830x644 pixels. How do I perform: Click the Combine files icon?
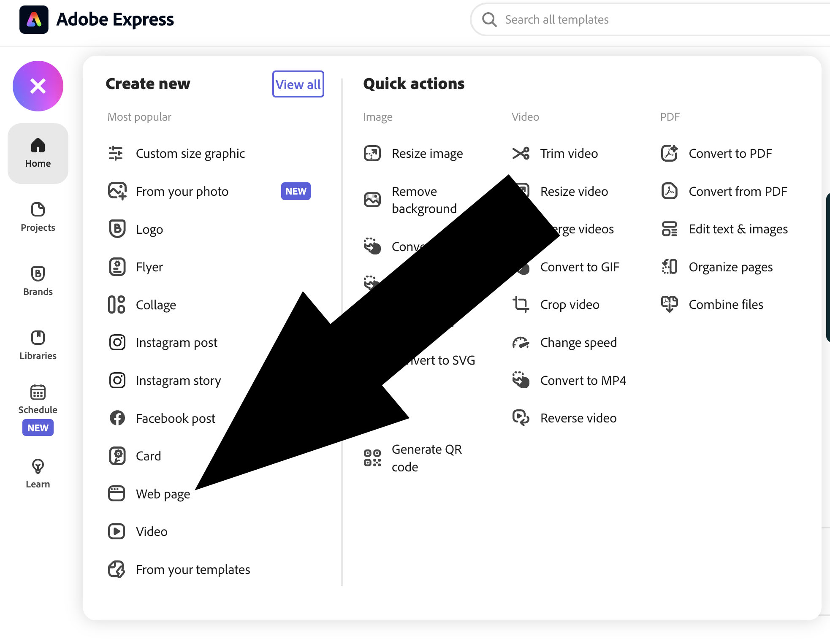pos(670,304)
